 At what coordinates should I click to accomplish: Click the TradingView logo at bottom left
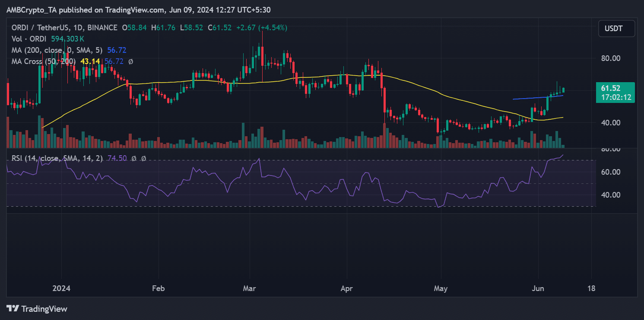coord(37,309)
